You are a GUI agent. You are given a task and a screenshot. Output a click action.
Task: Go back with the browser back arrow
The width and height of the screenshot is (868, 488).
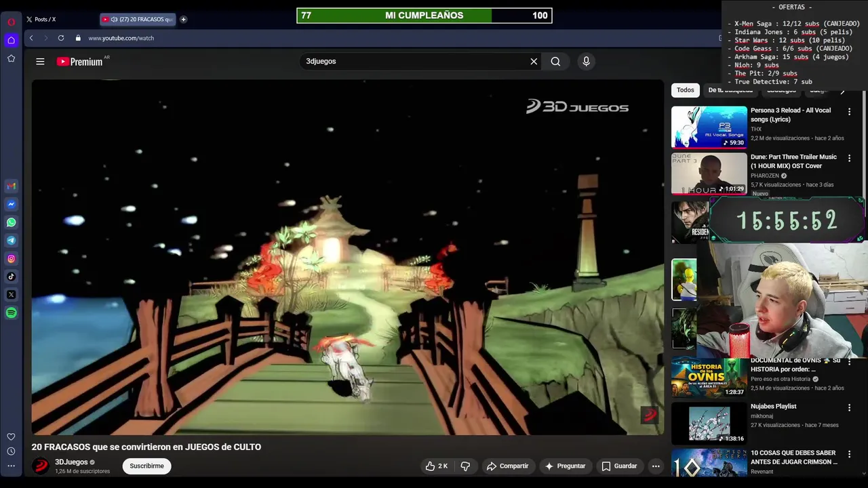pos(31,38)
